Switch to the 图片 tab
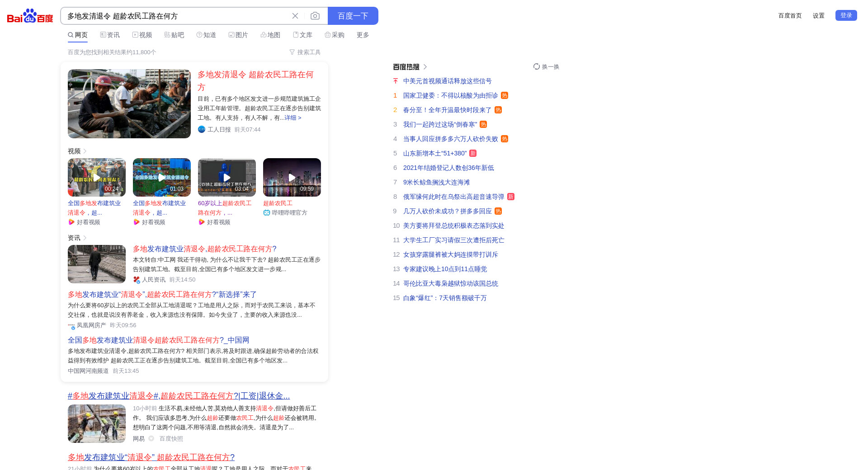This screenshot has width=868, height=470. tap(238, 35)
